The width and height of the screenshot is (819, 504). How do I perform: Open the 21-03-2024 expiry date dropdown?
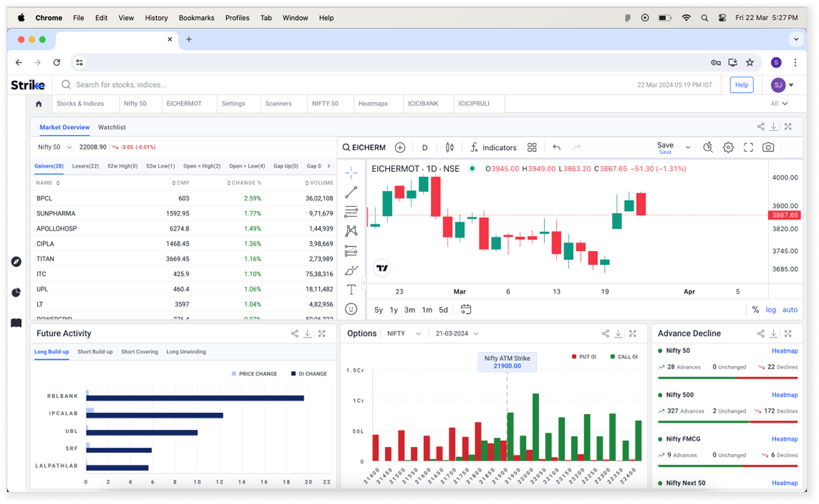(456, 333)
